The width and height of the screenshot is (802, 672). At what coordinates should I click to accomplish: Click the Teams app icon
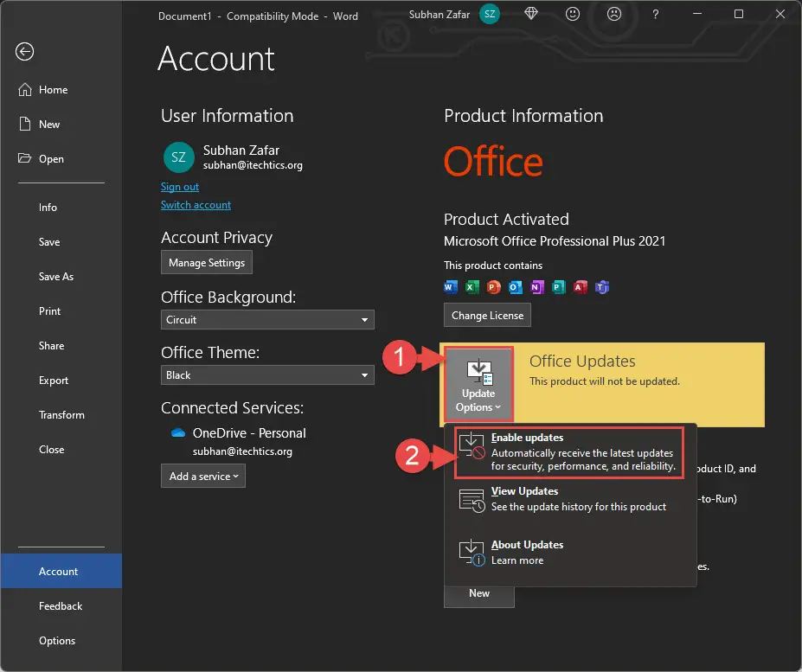pos(602,287)
